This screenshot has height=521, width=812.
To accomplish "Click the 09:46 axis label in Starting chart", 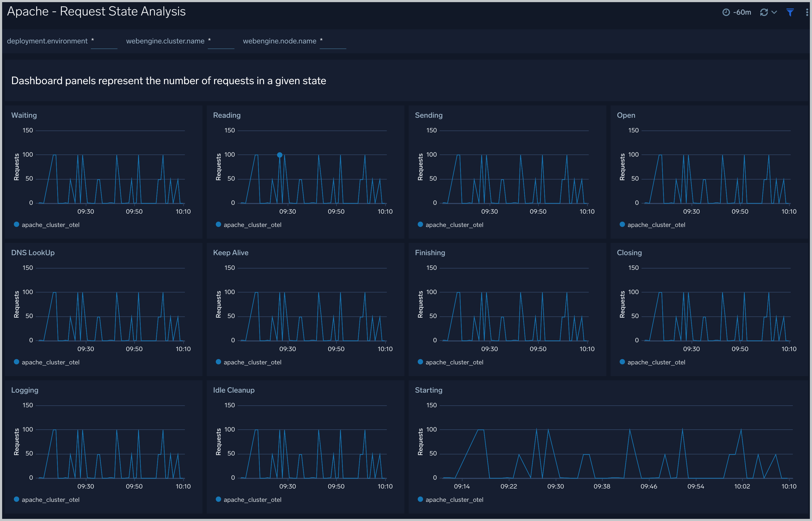I will point(649,486).
